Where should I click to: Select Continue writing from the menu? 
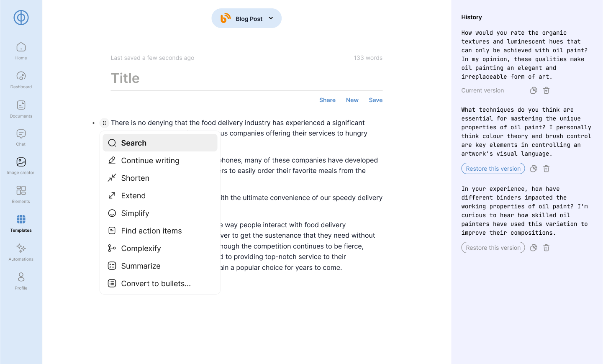click(x=150, y=161)
